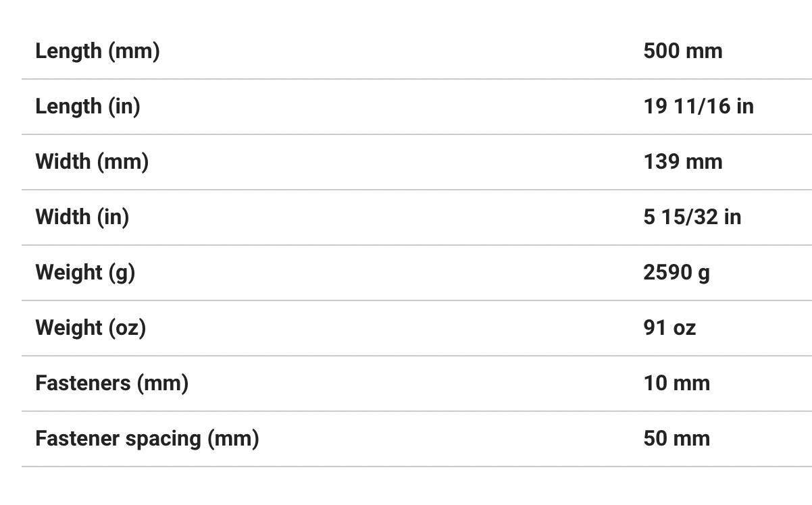Viewport: 812px width, 505px height.
Task: Click the "Fasteners (mm)" label
Action: click(x=111, y=383)
